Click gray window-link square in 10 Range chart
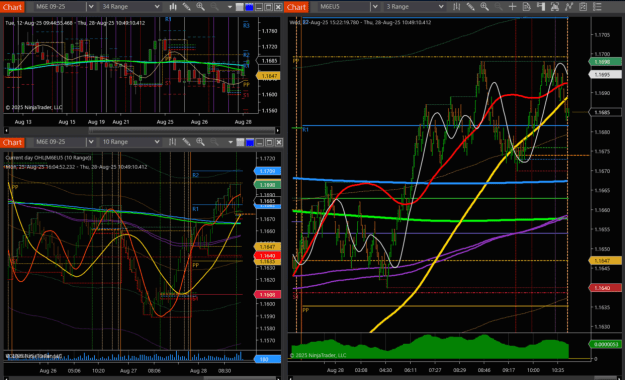 tap(240, 142)
